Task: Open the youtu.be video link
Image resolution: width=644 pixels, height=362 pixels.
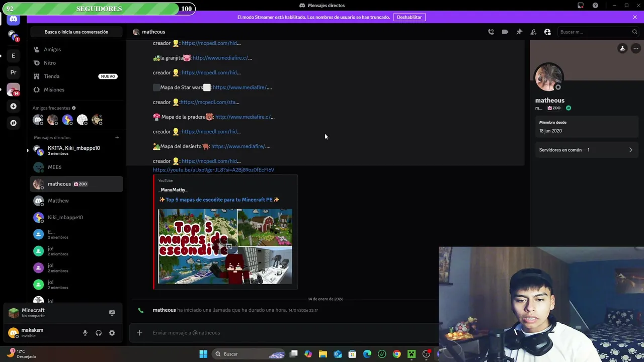Action: [213, 170]
